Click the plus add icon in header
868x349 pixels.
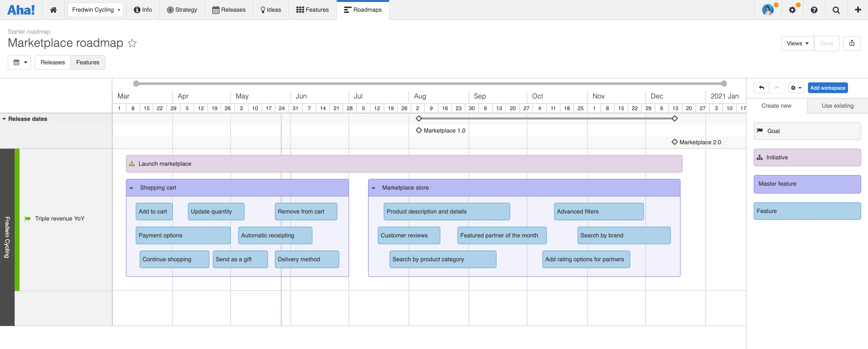point(858,10)
